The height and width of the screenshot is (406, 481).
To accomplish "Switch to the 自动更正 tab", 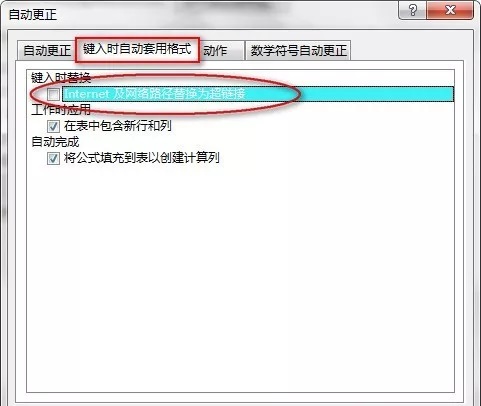I will click(x=47, y=51).
